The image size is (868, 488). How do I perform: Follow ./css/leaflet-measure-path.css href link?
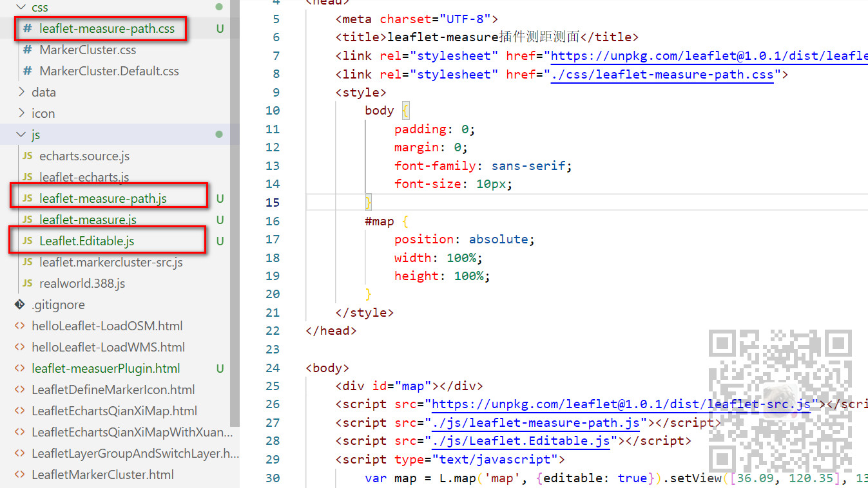[x=662, y=75]
